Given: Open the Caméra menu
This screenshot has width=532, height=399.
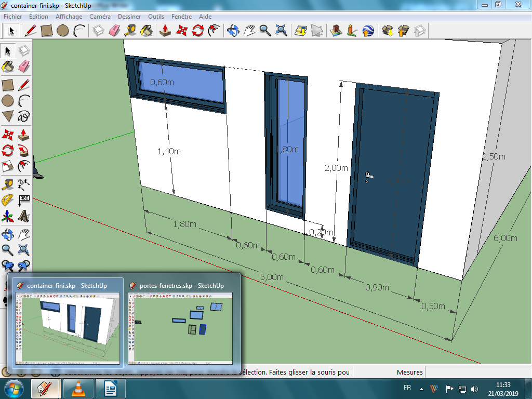Looking at the screenshot, I should click(100, 17).
